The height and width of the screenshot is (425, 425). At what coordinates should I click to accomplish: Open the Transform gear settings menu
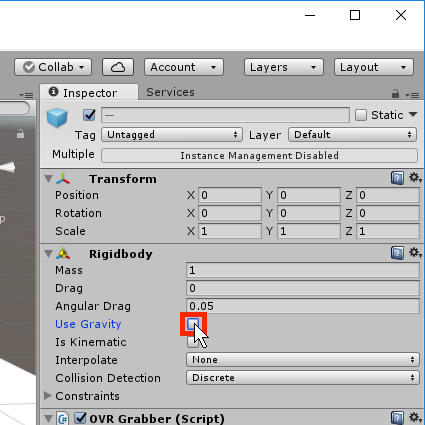coord(415,178)
